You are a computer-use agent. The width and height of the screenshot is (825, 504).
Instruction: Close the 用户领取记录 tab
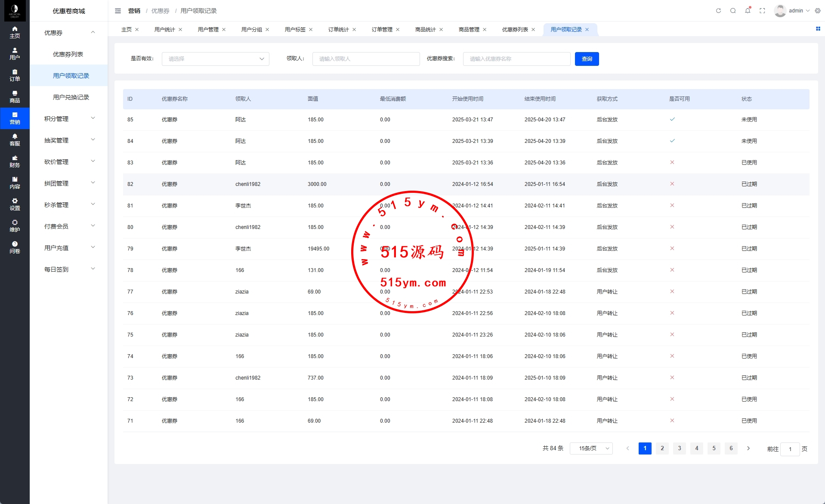tap(587, 30)
